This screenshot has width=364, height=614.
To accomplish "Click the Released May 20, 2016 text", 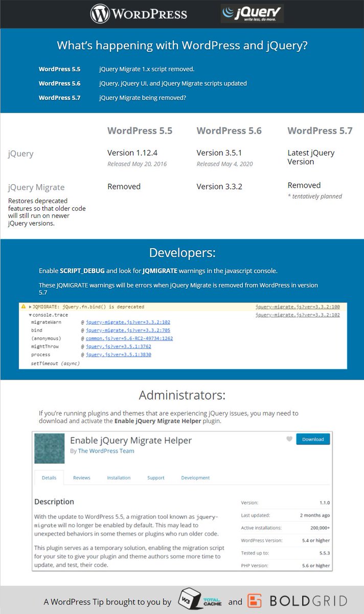I will pos(137,164).
